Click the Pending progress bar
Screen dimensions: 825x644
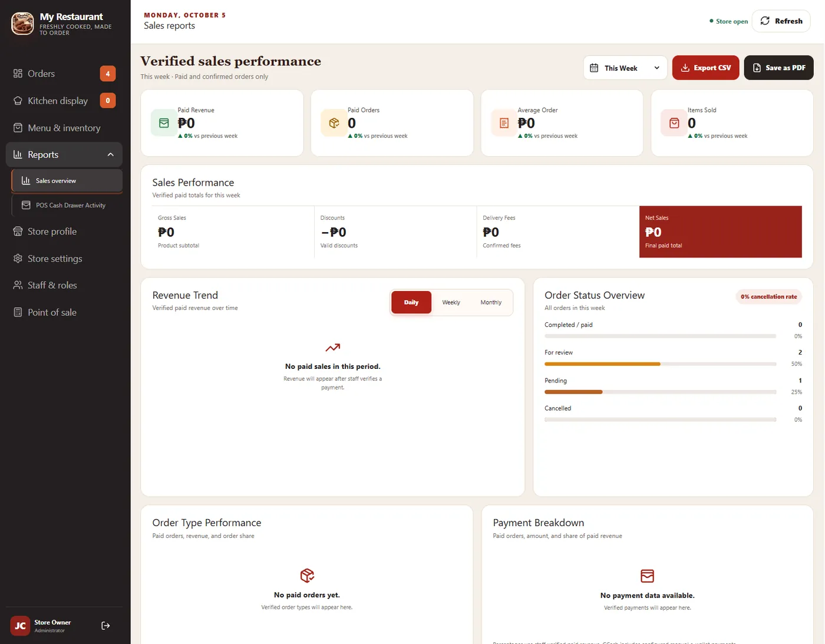(660, 392)
